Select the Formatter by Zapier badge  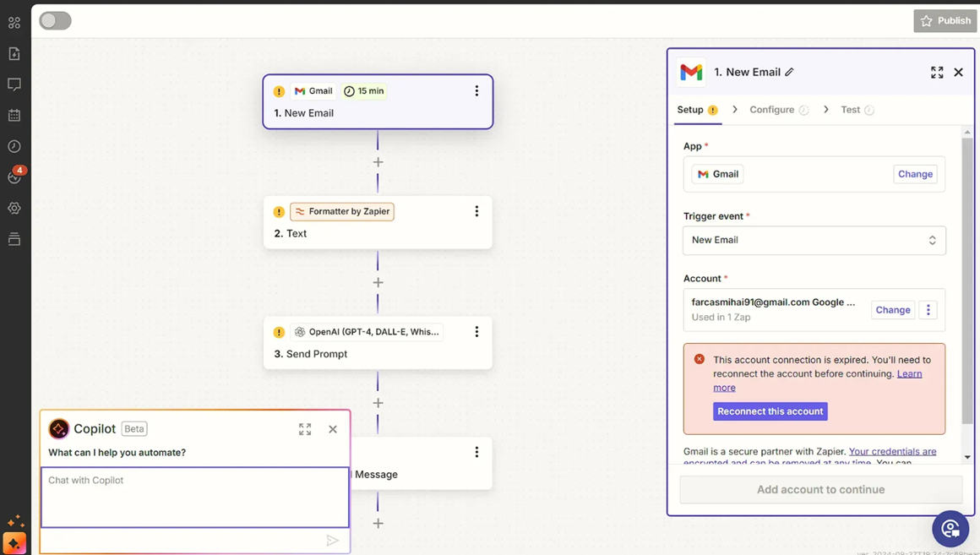click(x=342, y=212)
